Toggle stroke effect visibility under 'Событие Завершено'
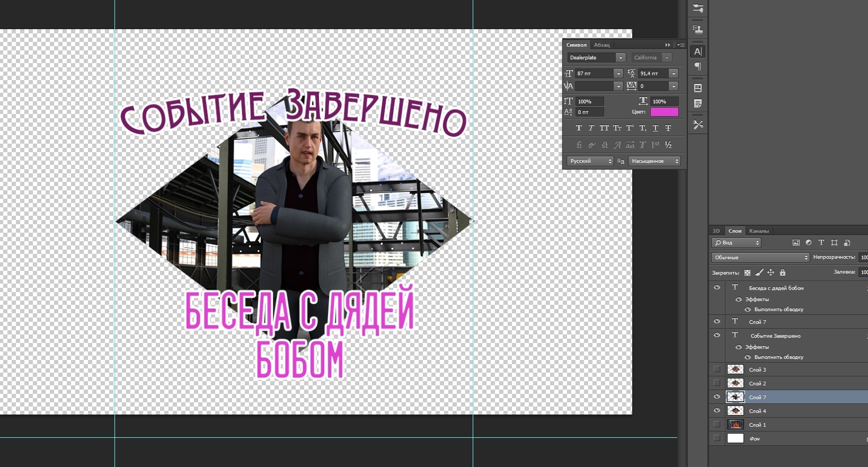The height and width of the screenshot is (467, 868). (748, 357)
